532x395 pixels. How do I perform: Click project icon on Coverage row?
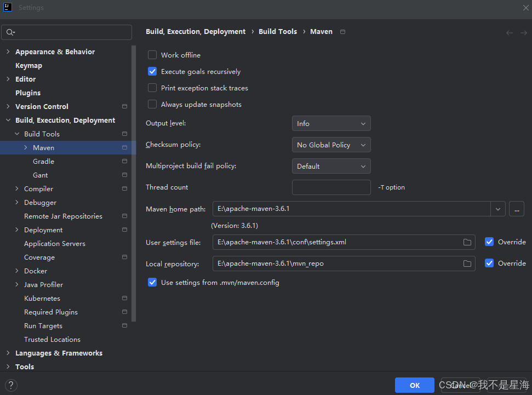pos(124,257)
